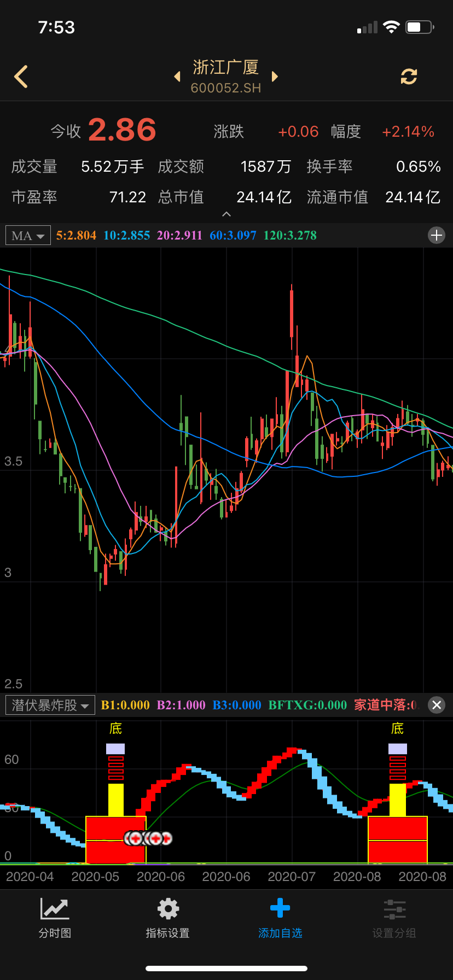453x980 pixels.
Task: Open 设置分组 group settings
Action: point(394,918)
